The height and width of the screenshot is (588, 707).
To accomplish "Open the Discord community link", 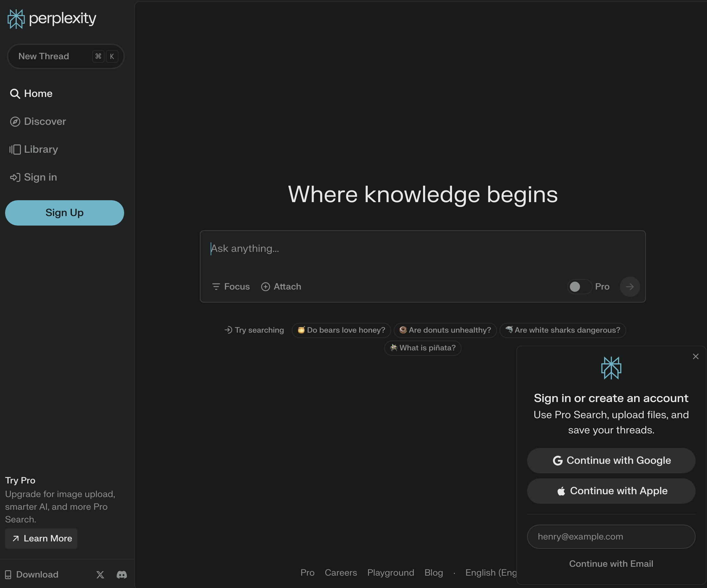I will (122, 574).
